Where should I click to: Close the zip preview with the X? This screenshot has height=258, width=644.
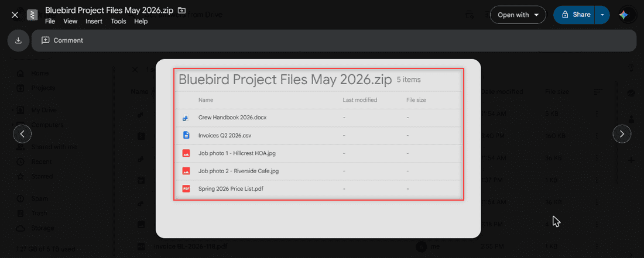15,15
